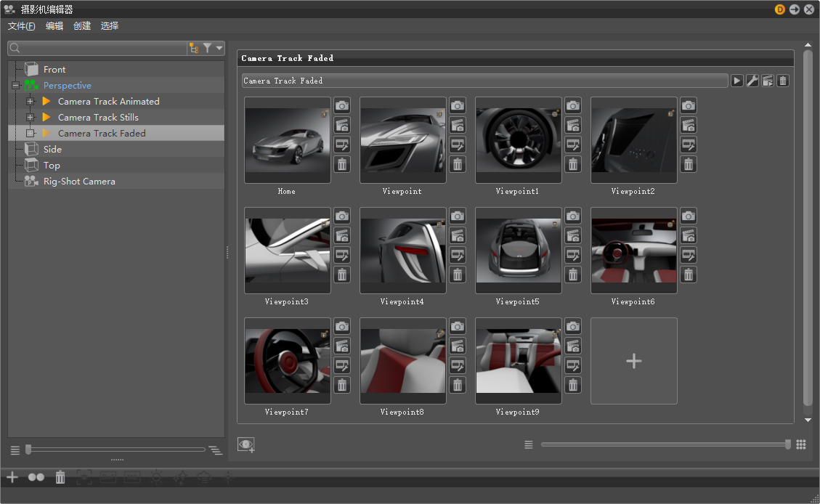
Task: Open the 创建 menu
Action: click(x=82, y=26)
